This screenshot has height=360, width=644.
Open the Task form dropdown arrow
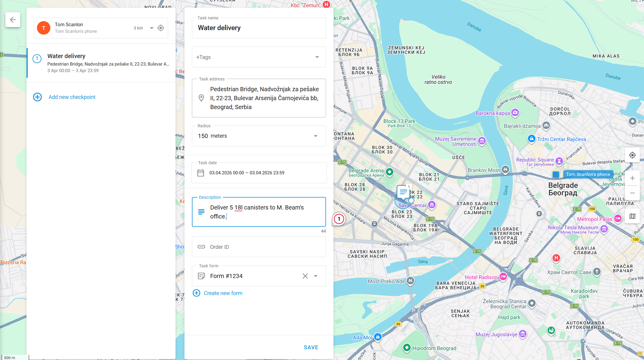click(316, 276)
